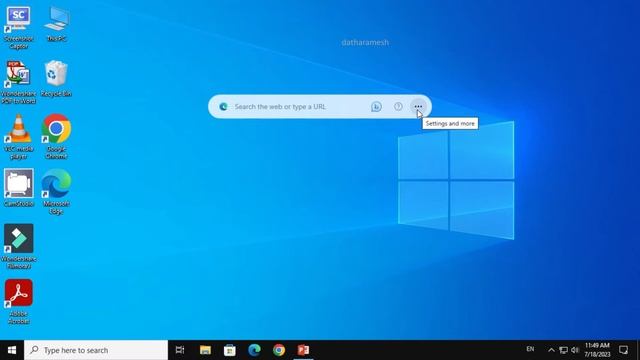
Task: Open Settings and more menu
Action: coord(418,107)
